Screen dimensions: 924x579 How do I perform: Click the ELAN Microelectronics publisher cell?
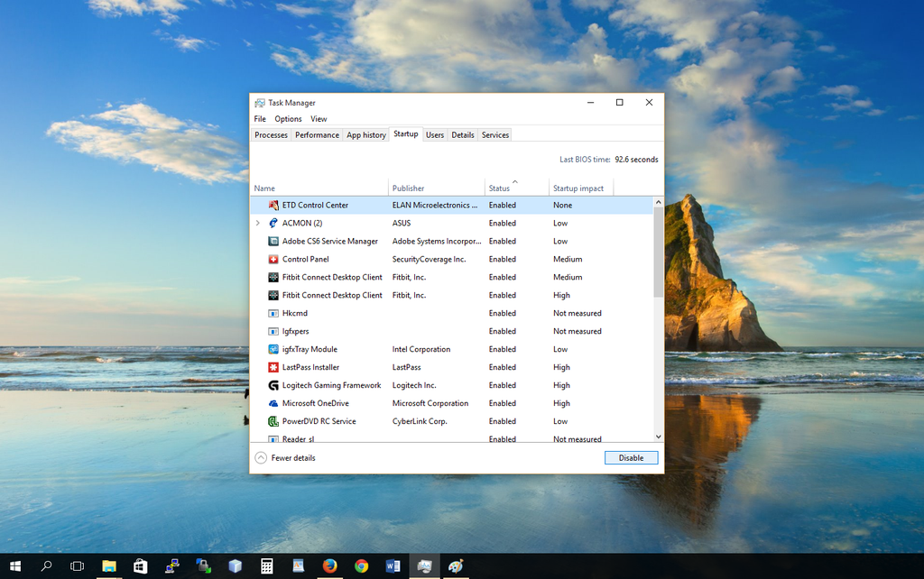[x=435, y=205]
